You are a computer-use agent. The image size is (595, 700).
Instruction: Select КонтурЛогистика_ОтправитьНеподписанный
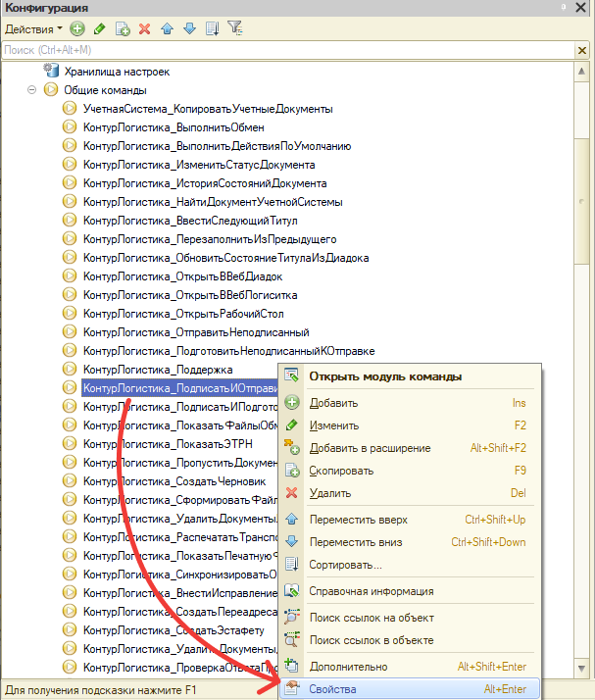pyautogui.click(x=196, y=332)
